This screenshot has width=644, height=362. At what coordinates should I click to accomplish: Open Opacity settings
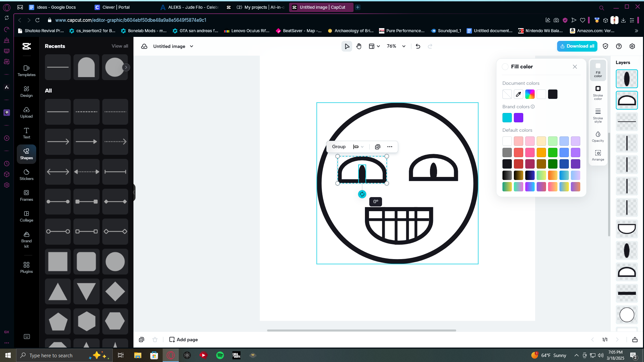[598, 137]
